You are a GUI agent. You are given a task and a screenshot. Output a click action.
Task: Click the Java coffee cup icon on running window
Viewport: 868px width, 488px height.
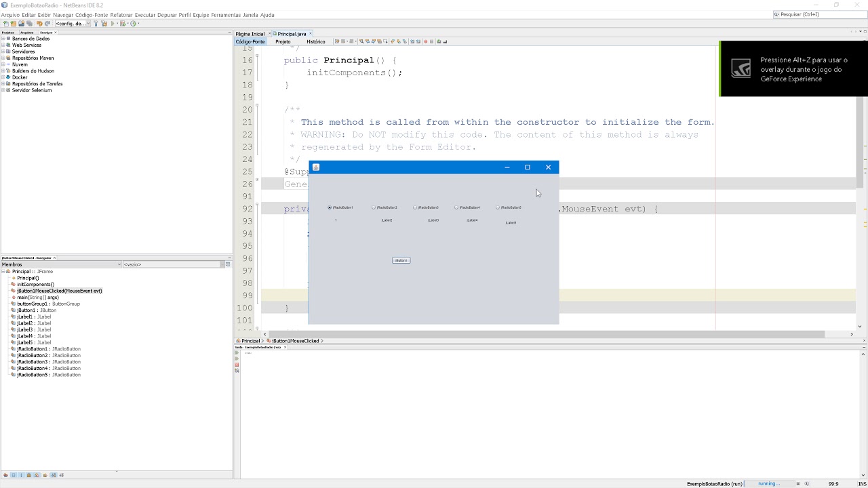pos(315,167)
